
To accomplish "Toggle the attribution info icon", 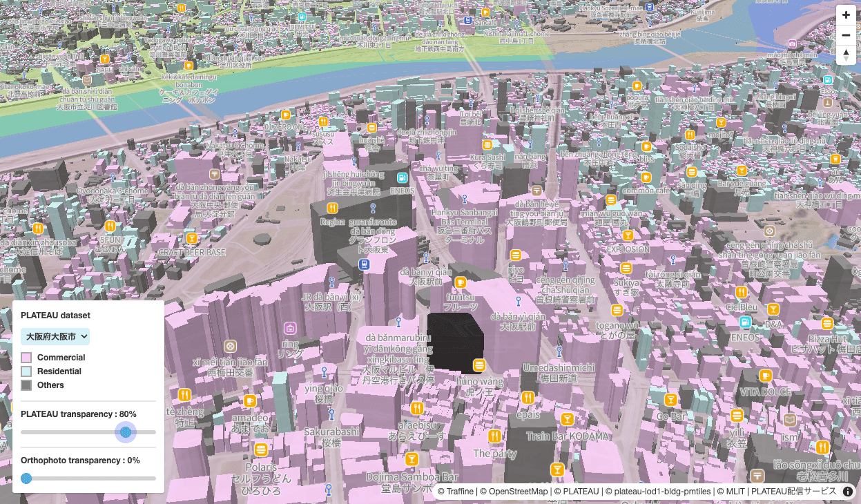I will tap(848, 492).
